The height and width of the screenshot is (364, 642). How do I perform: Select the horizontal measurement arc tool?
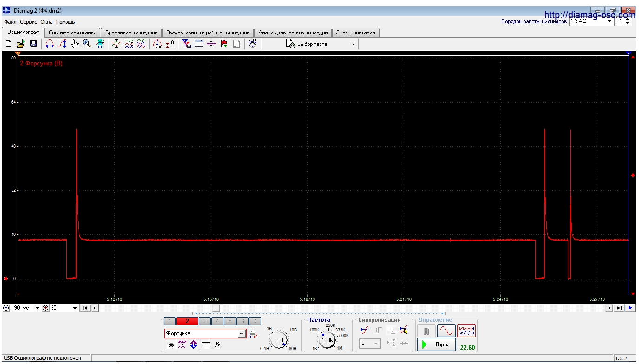49,44
